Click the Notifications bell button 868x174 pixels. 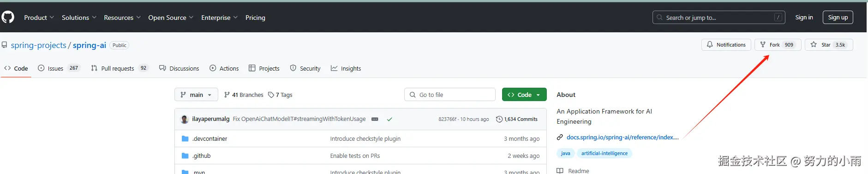[726, 45]
